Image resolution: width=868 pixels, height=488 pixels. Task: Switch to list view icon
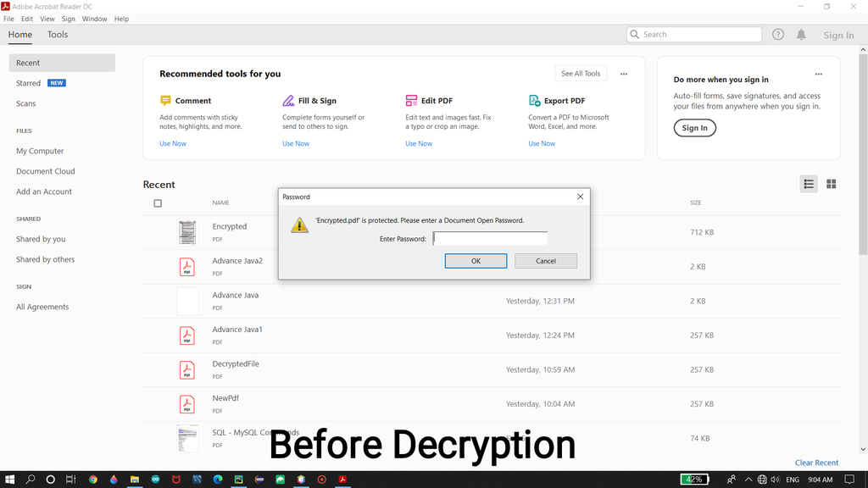pos(808,184)
